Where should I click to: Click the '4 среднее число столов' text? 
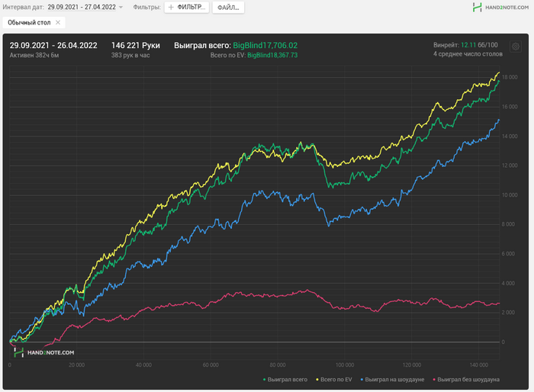(x=468, y=54)
